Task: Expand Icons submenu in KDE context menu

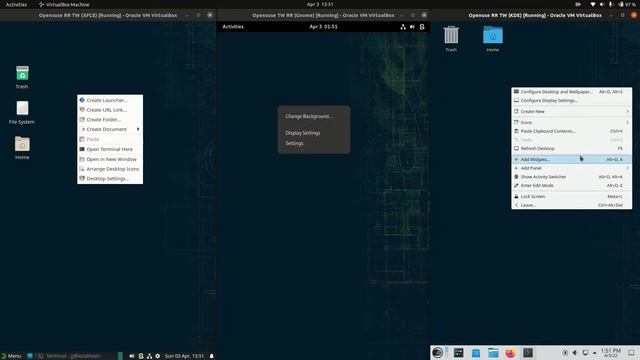Action: click(571, 122)
